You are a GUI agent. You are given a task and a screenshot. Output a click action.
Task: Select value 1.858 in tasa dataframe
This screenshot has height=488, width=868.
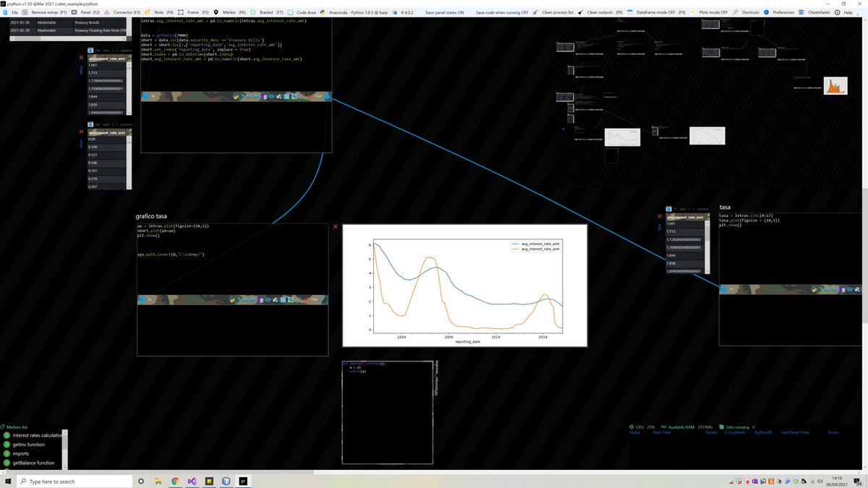(684, 263)
